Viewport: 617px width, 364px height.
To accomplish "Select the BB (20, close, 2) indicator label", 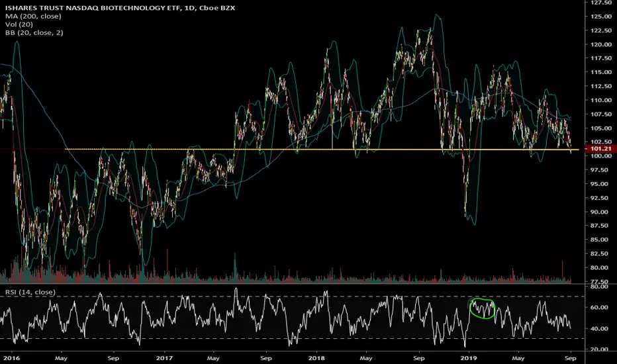I will (x=34, y=32).
